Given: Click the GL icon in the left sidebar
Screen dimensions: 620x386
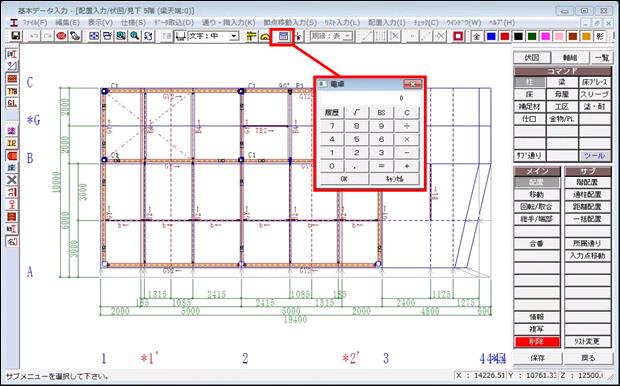Looking at the screenshot, I should point(12,104).
